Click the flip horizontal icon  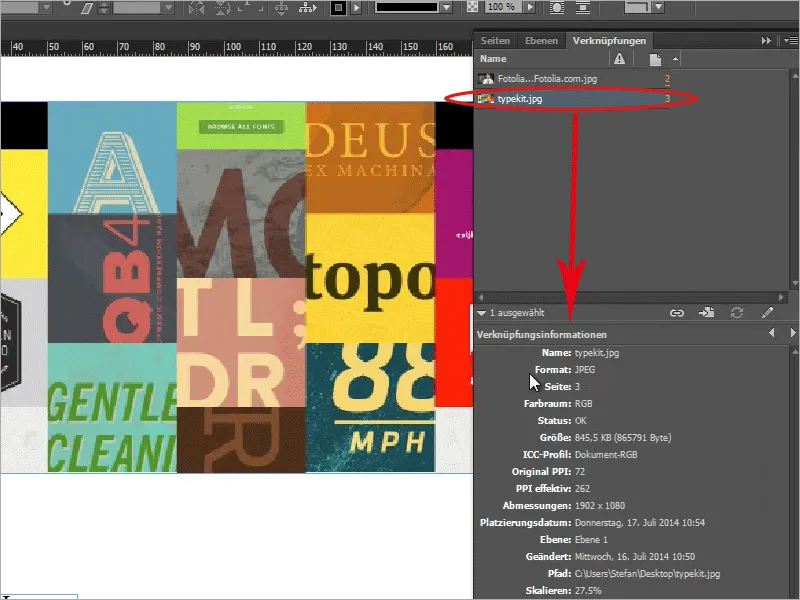tap(196, 8)
